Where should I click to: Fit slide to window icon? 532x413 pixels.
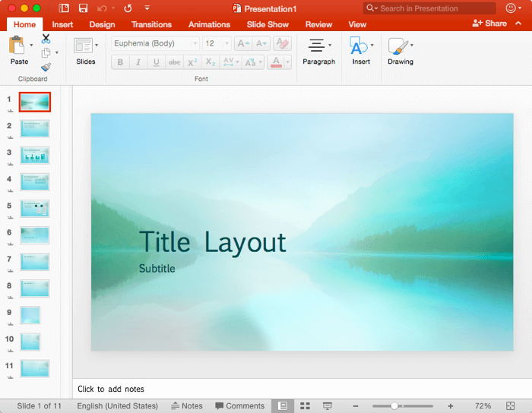[x=510, y=406]
